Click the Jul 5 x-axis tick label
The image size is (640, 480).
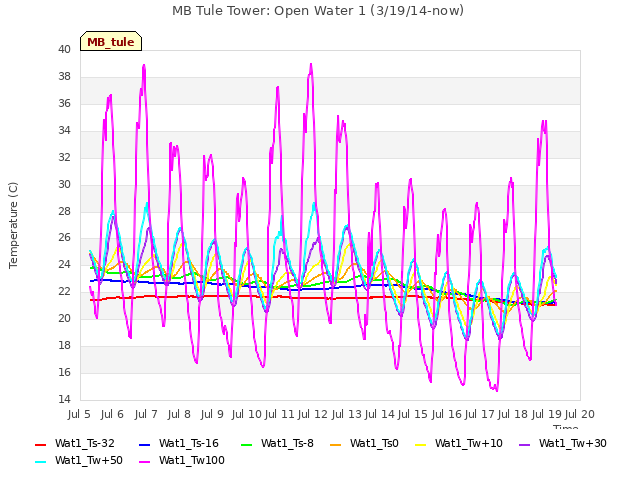[79, 415]
